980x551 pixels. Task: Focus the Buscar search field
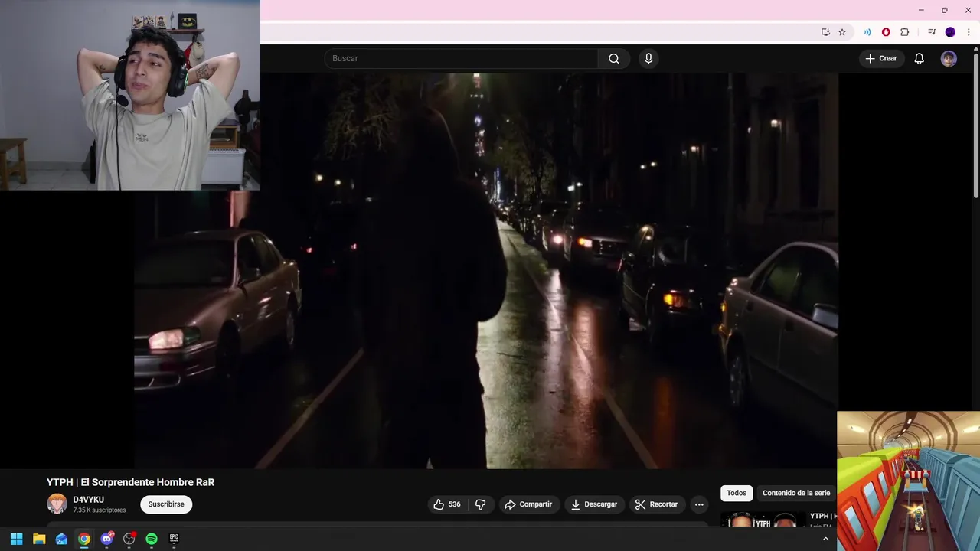(x=462, y=58)
